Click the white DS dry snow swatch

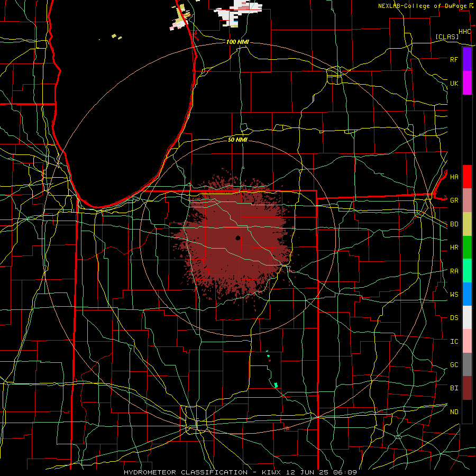[x=467, y=317]
